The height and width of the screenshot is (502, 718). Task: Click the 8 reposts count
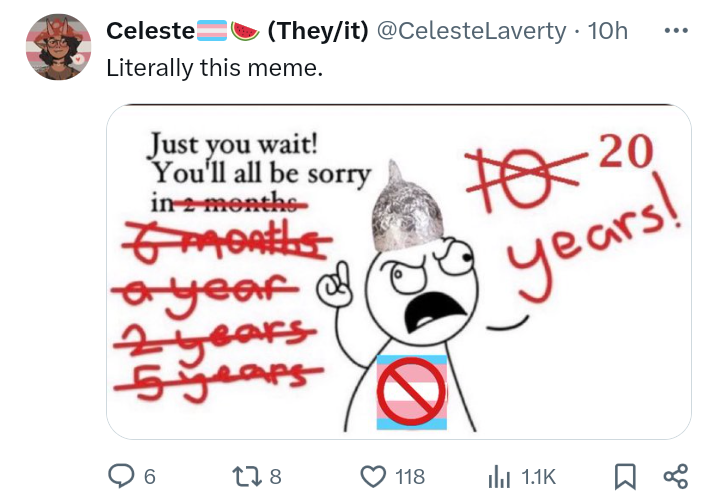tap(276, 476)
